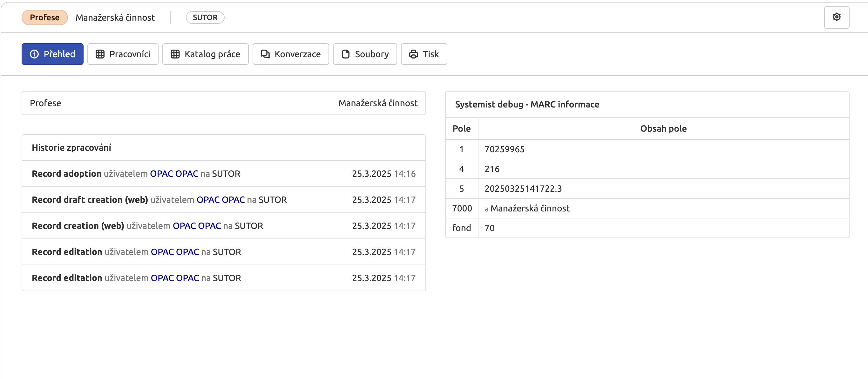This screenshot has width=868, height=379.
Task: Click the MARC field 1 value 70259965
Action: [505, 149]
